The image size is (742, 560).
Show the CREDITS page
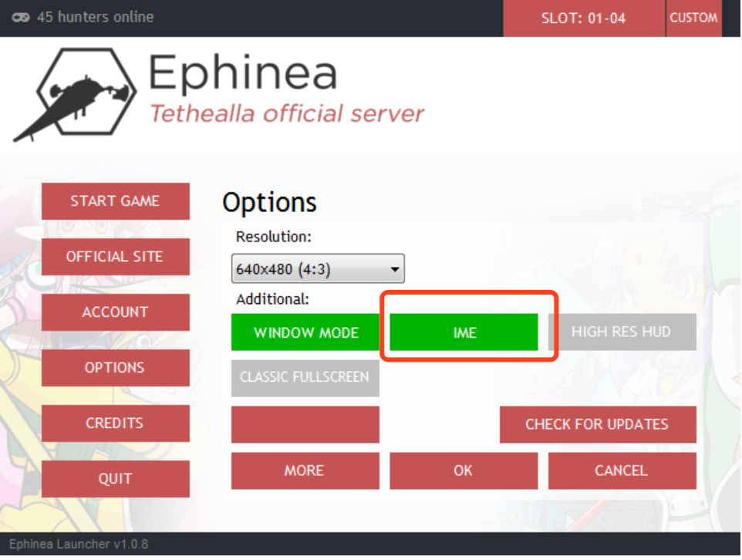click(115, 423)
